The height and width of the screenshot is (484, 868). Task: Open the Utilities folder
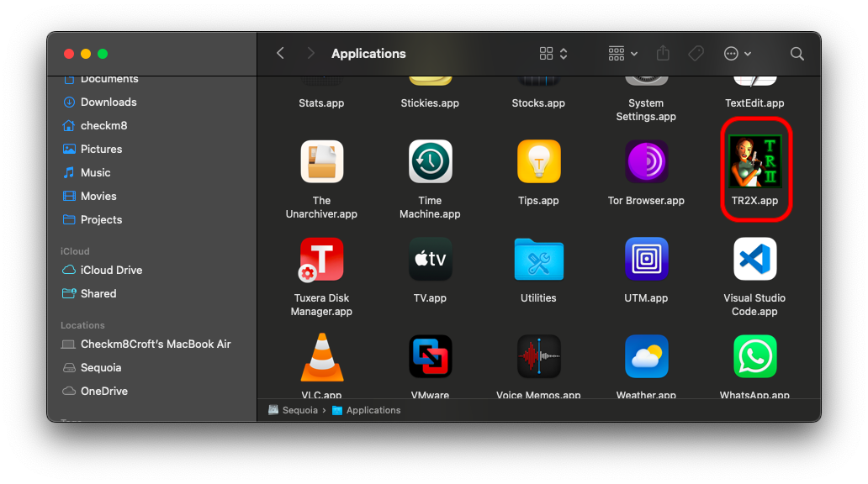[x=538, y=260]
